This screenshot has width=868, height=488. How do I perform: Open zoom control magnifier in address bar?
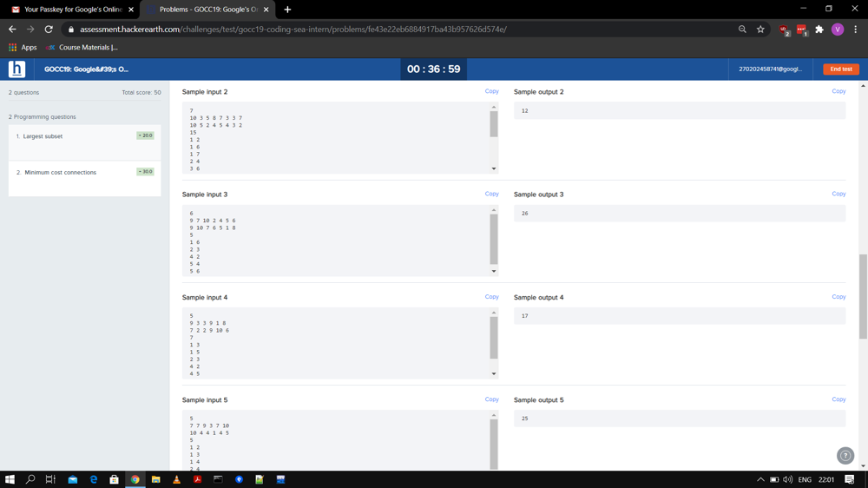point(742,30)
